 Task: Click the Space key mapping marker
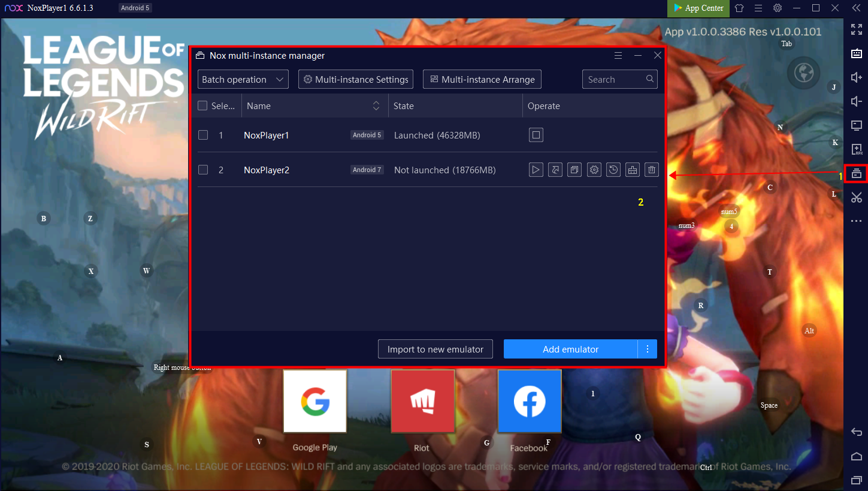(x=769, y=405)
